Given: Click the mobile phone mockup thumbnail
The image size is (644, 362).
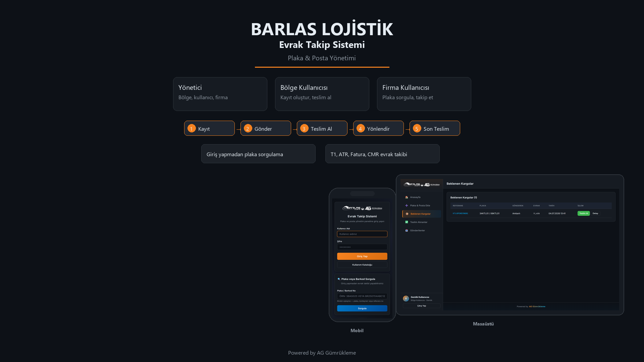Looking at the screenshot, I should 362,255.
